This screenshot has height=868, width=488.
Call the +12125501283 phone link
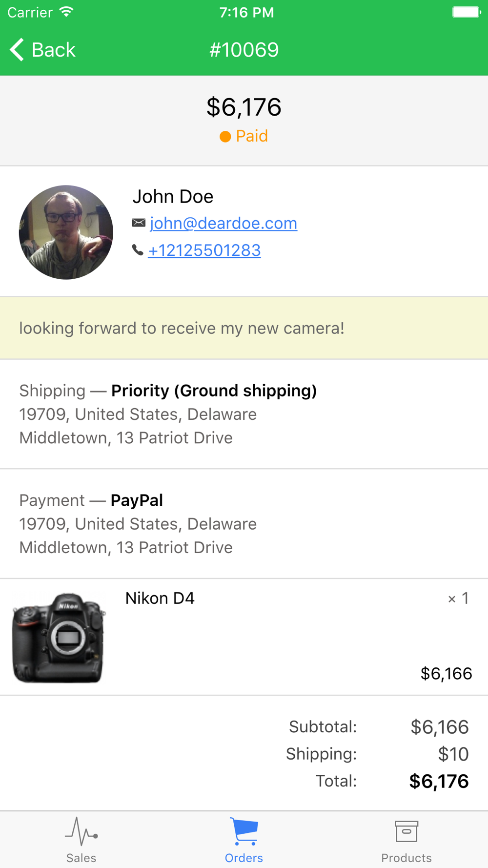click(x=204, y=250)
